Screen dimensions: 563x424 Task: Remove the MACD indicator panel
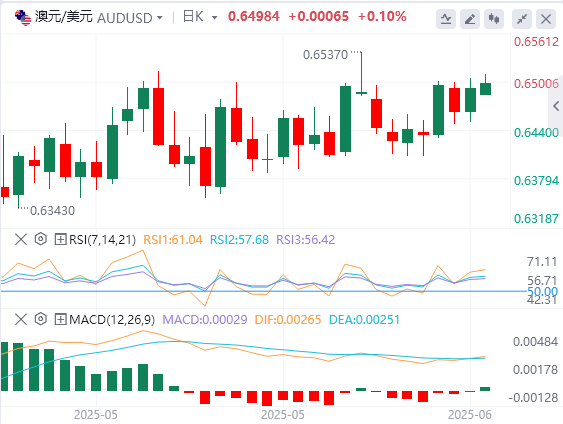[21, 319]
